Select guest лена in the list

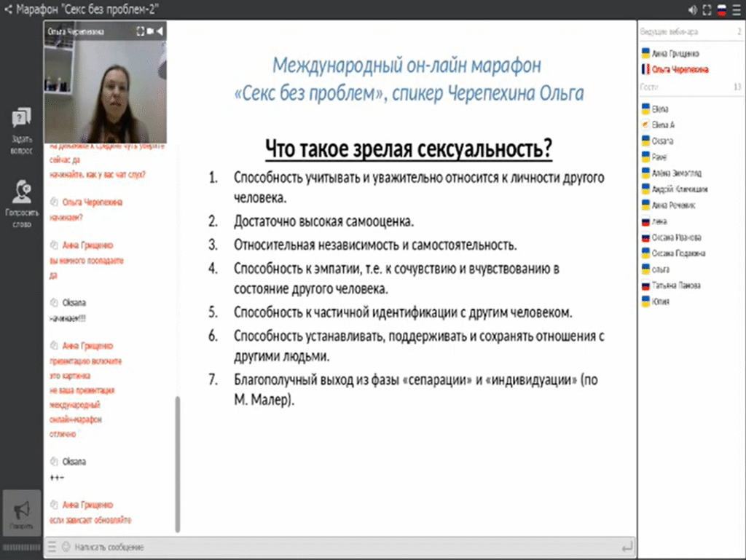point(659,221)
